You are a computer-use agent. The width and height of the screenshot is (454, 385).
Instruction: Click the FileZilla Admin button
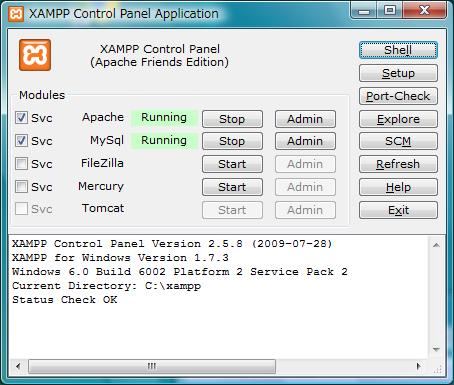[305, 164]
